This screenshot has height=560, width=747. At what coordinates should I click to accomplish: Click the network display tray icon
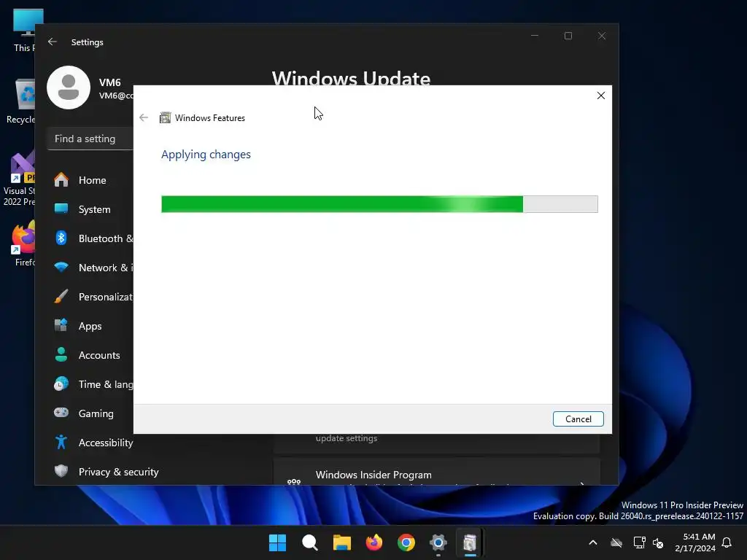(x=639, y=542)
